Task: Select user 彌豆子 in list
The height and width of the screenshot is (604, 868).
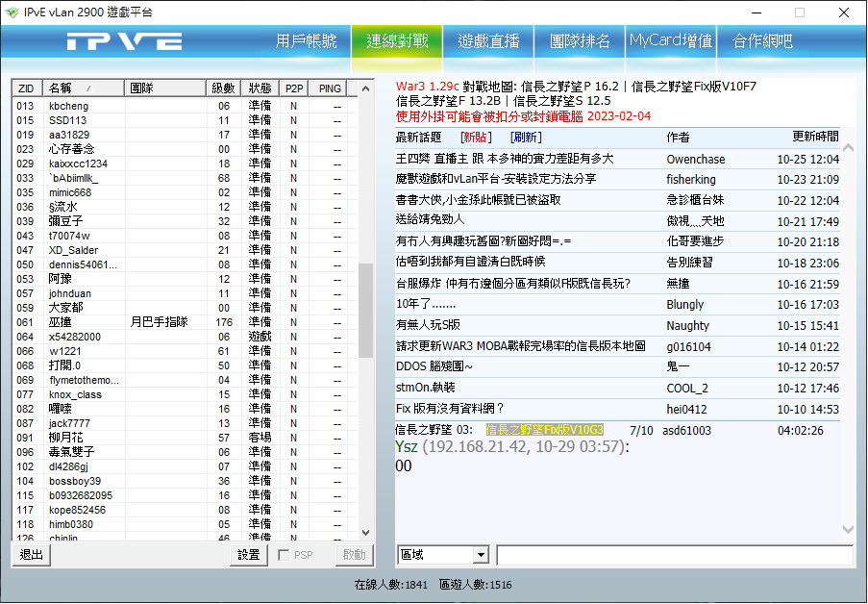Action: [x=65, y=221]
